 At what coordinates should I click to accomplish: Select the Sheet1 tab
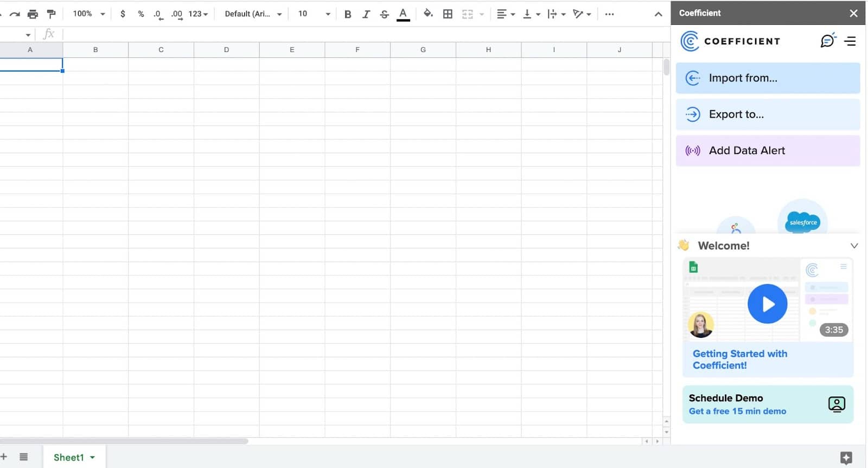pyautogui.click(x=69, y=457)
